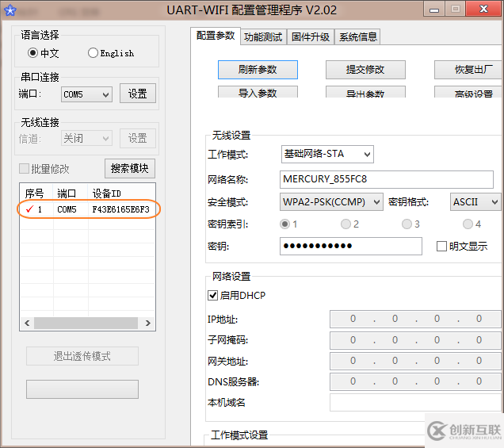Screen dimensions: 504x448
Task: Expand the 工作模式 dropdown 基础网络-STA
Action: [327, 154]
